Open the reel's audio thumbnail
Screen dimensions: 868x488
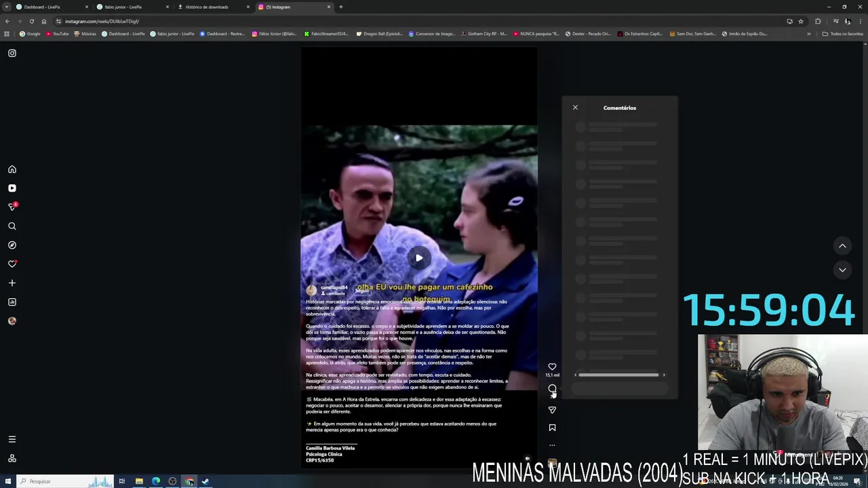552,464
